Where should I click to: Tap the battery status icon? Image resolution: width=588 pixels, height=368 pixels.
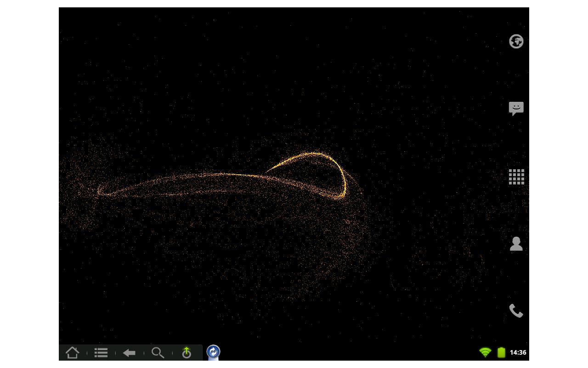click(x=500, y=352)
